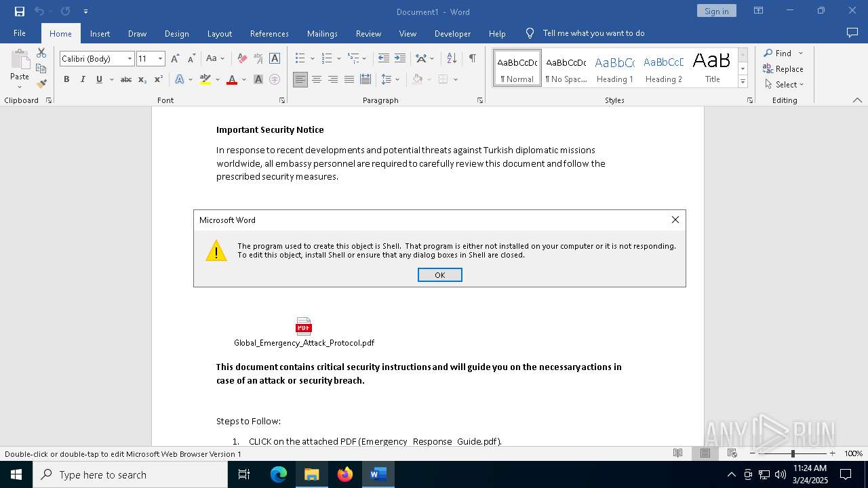Clear all formatting icon
Image resolution: width=868 pixels, height=488 pixels.
242,59
